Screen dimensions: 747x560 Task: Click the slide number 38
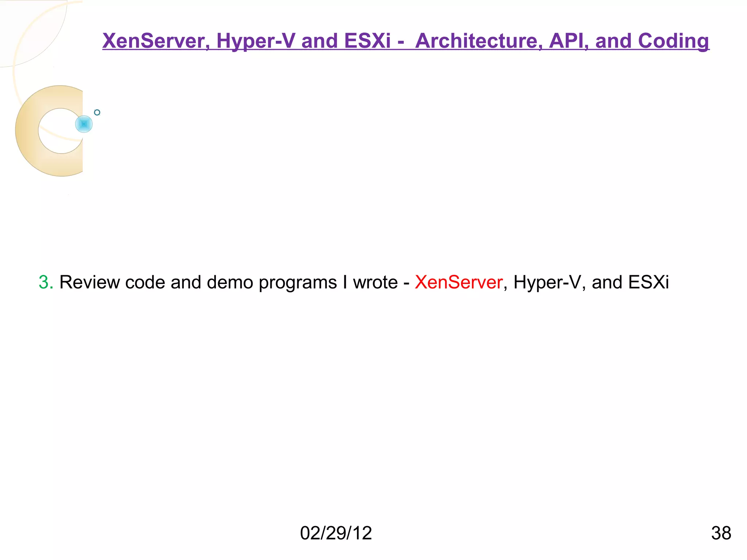click(x=721, y=533)
